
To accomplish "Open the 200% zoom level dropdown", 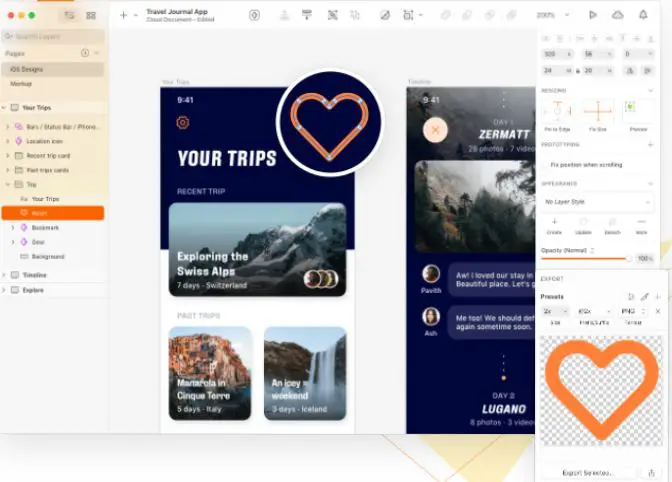I will pyautogui.click(x=549, y=15).
